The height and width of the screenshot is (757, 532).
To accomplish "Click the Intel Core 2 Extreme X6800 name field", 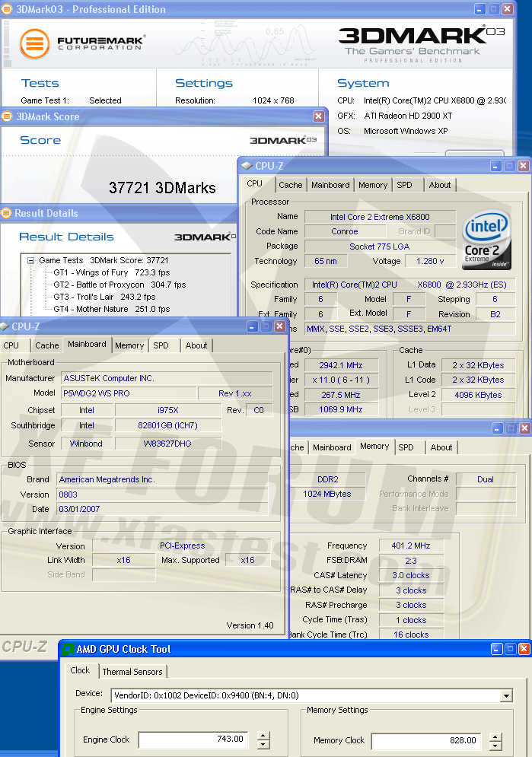I will click(x=380, y=217).
